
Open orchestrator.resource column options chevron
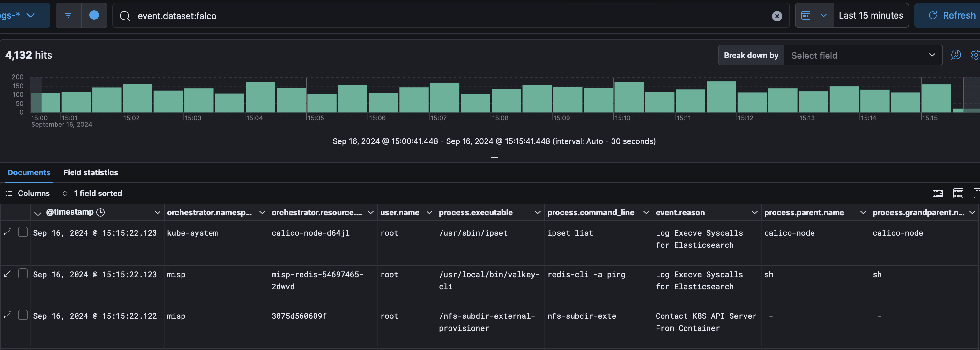pos(370,212)
